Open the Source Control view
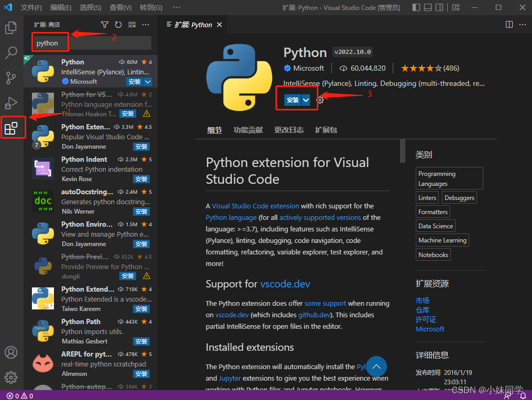The image size is (532, 400). 11,77
